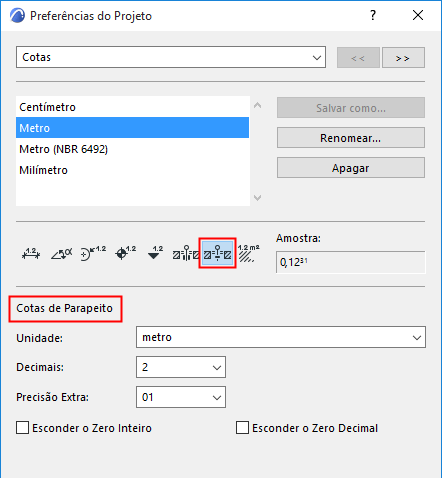Select the Elevation Dimensions icon
The image size is (442, 478).
(x=155, y=254)
